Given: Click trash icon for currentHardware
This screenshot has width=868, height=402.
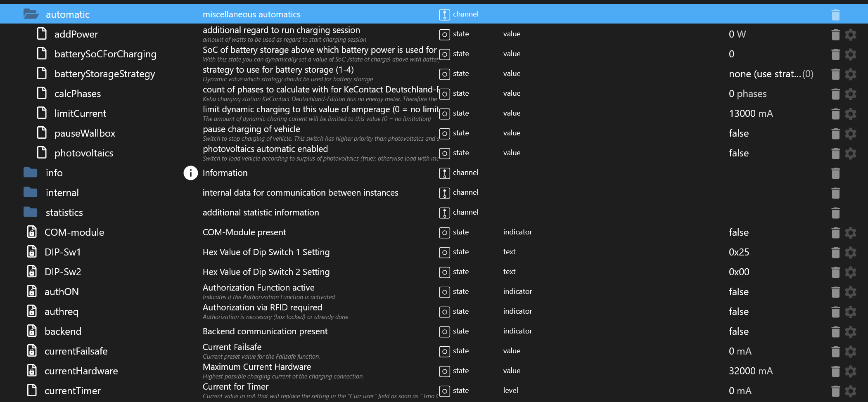Looking at the screenshot, I should (835, 371).
